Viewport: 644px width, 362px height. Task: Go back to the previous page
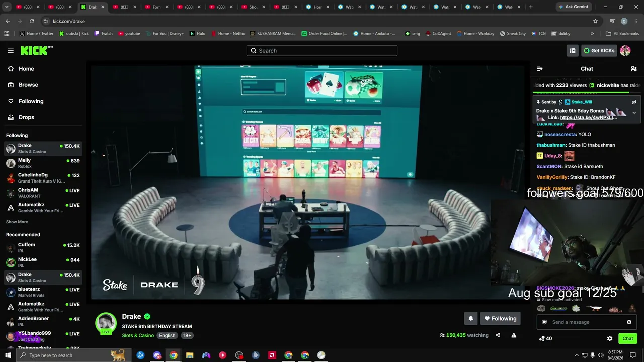(x=8, y=21)
